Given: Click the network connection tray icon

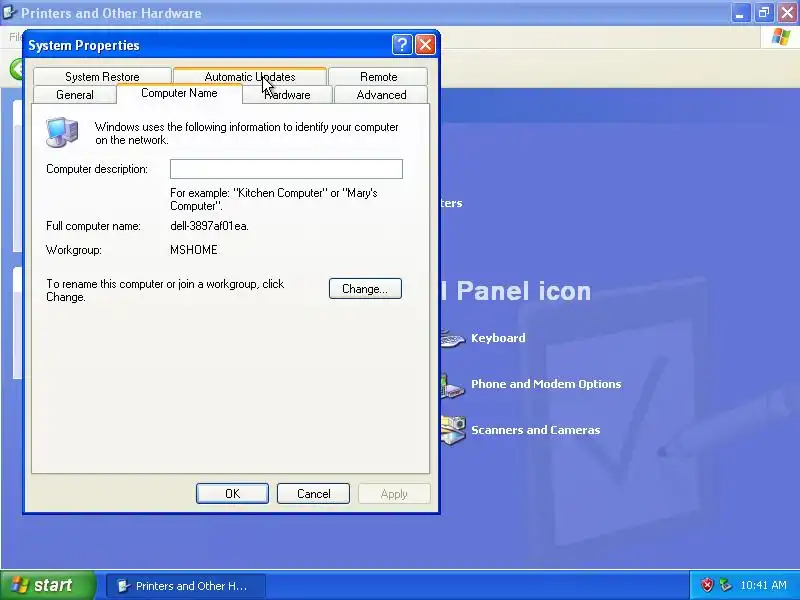Looking at the screenshot, I should (x=725, y=585).
